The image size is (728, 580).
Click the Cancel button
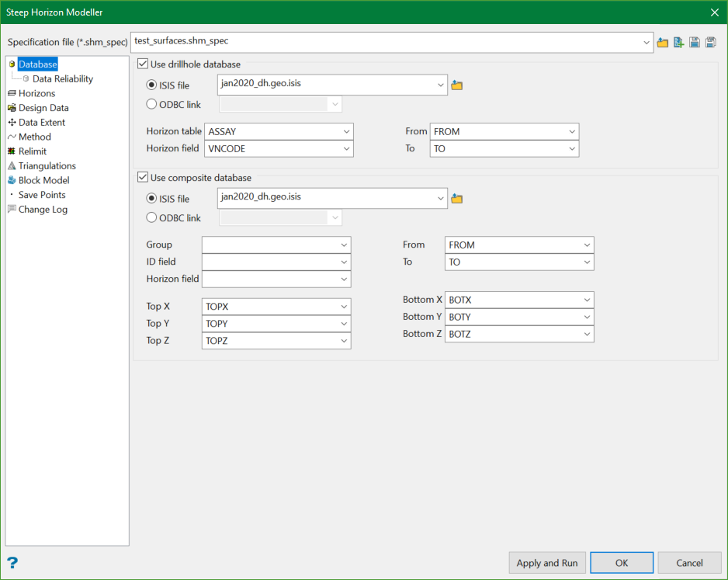tap(689, 563)
